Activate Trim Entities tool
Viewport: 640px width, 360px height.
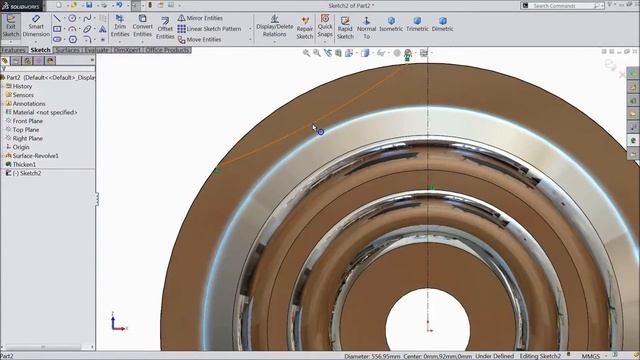(x=120, y=26)
